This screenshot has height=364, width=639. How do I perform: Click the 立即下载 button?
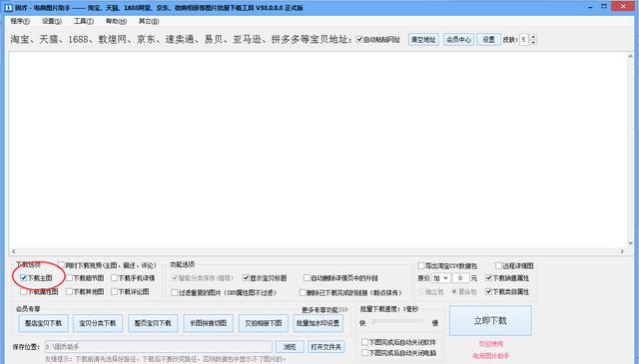click(490, 321)
